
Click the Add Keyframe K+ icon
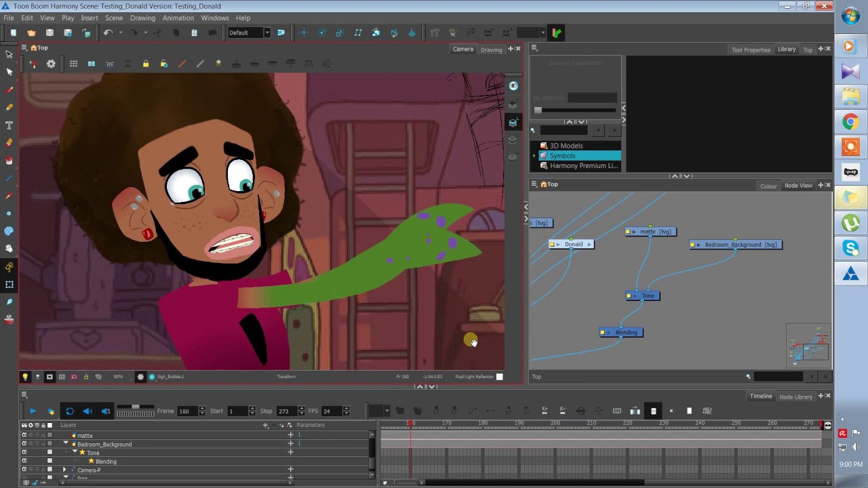(545, 411)
